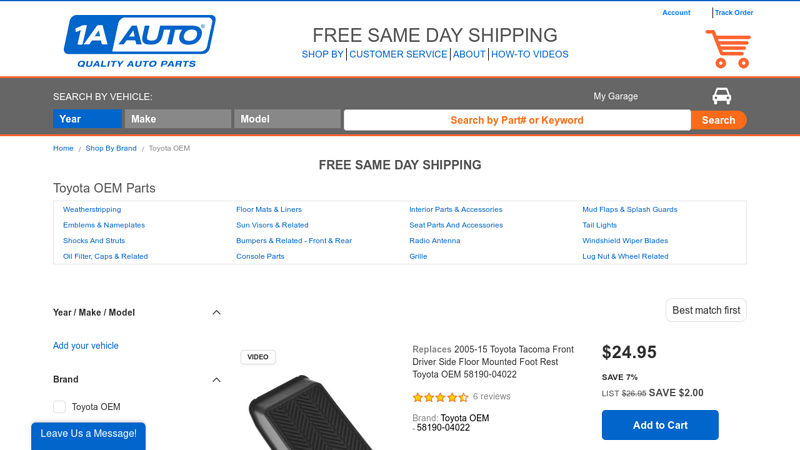The width and height of the screenshot is (800, 450).
Task: Click the 1A Auto logo
Action: click(139, 41)
